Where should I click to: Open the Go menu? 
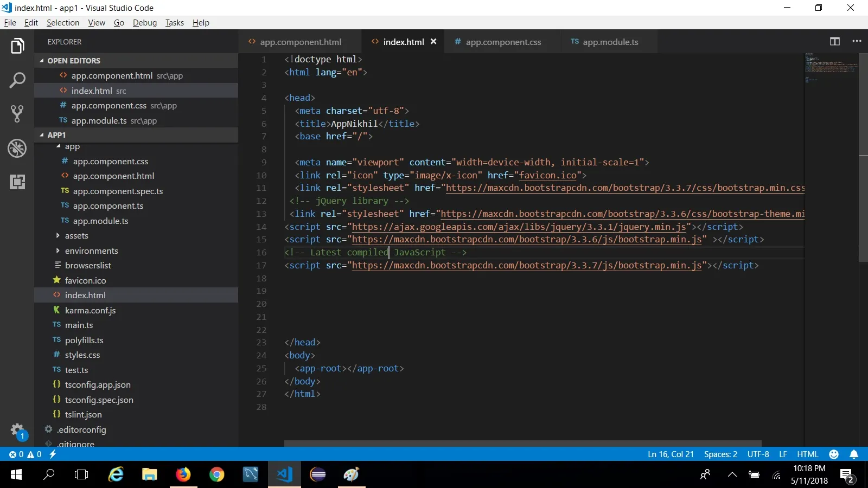[119, 23]
